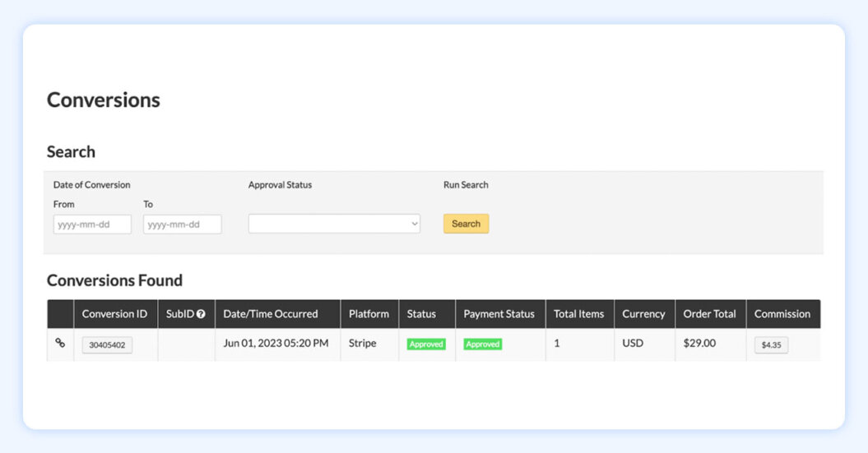This screenshot has width=868, height=453.
Task: Select the Platform column header
Action: tap(369, 314)
